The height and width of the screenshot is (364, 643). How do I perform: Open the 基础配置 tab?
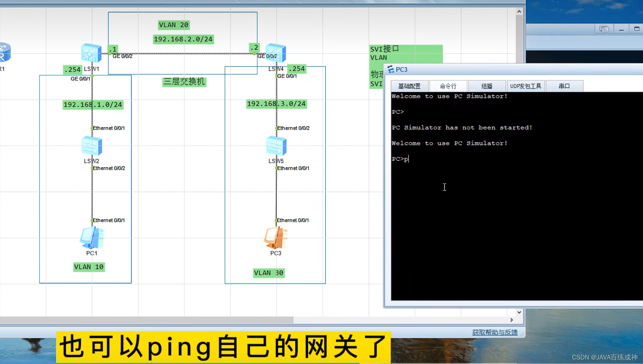click(x=409, y=86)
